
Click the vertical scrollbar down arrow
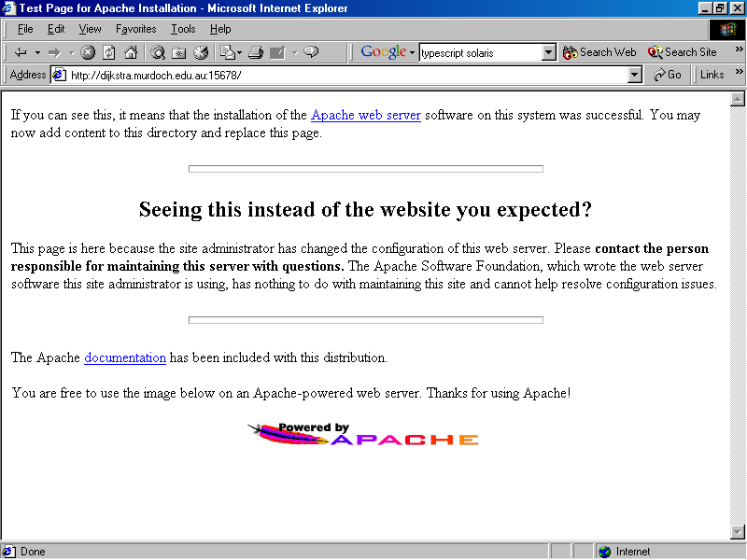[x=737, y=532]
